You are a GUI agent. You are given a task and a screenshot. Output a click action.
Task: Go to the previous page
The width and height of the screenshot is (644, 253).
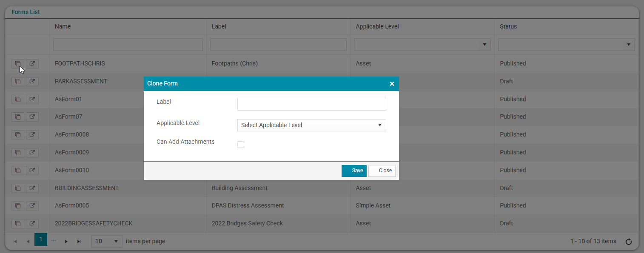[x=28, y=242]
